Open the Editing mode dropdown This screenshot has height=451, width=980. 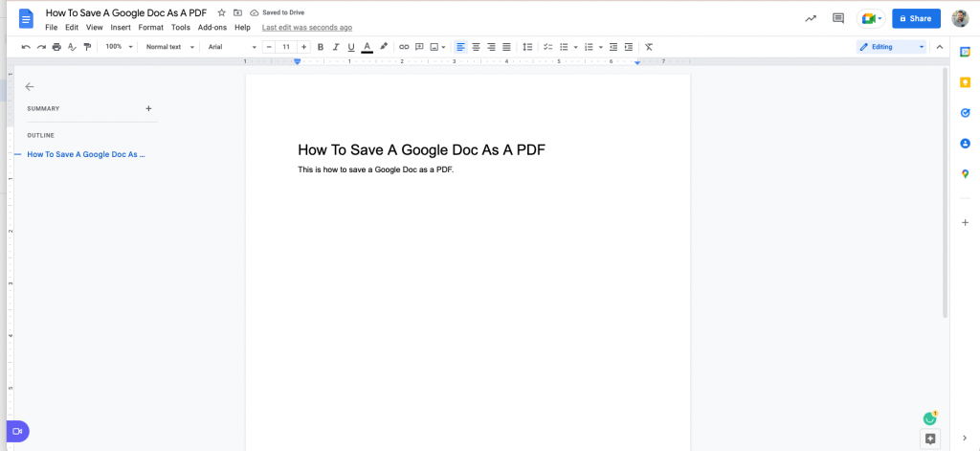coord(891,47)
